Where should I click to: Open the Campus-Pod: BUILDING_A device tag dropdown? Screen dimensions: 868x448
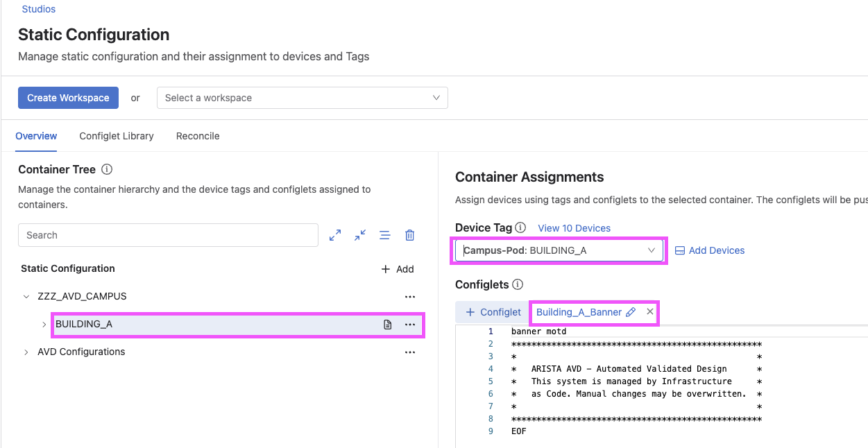click(559, 250)
